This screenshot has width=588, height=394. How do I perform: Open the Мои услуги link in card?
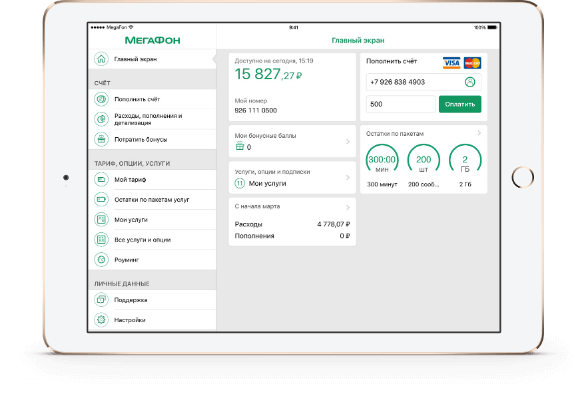(x=267, y=184)
